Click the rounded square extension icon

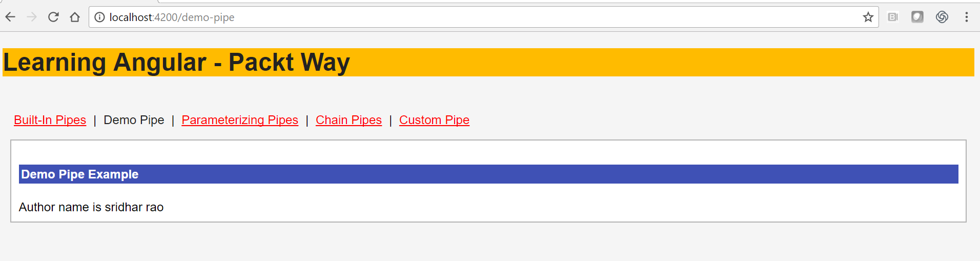pyautogui.click(x=917, y=17)
